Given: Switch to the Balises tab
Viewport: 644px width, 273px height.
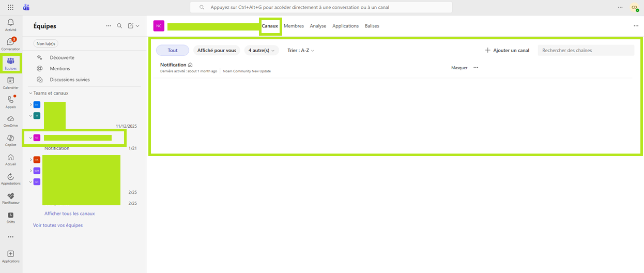Looking at the screenshot, I should point(372,26).
